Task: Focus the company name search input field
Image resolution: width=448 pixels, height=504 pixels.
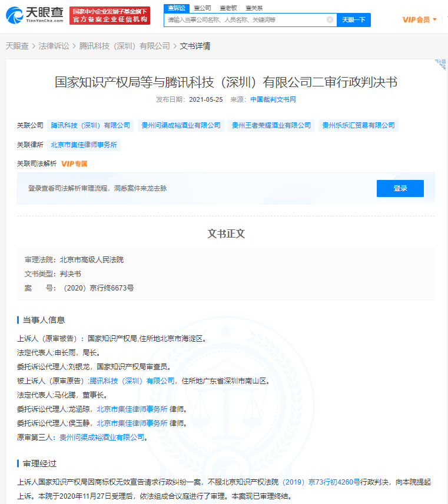Action: [244, 20]
